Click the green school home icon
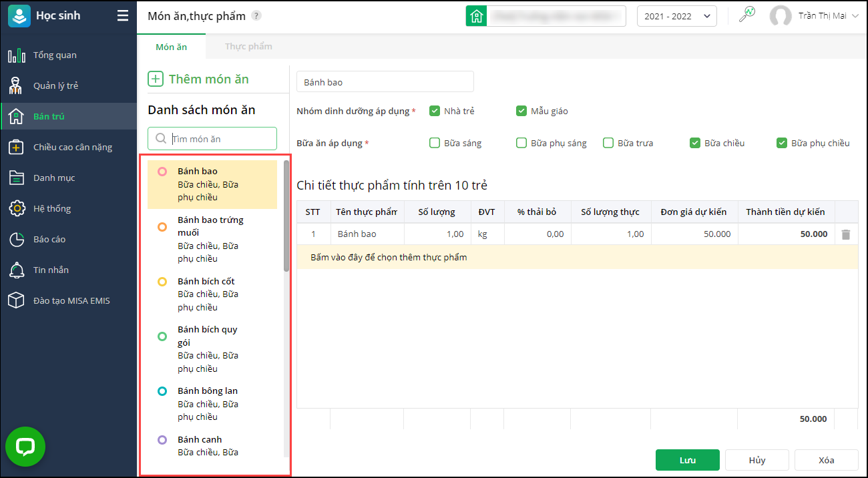 click(476, 16)
